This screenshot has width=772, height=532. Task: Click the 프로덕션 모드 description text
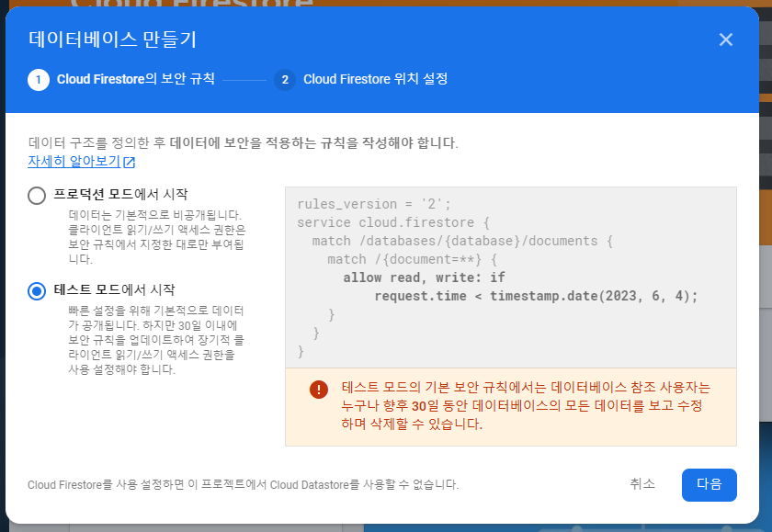(x=156, y=237)
